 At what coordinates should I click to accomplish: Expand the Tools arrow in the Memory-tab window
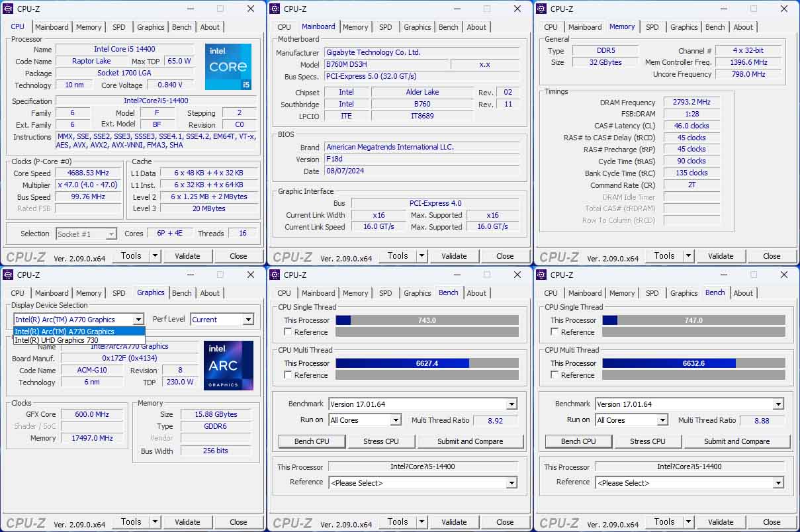[x=688, y=256]
